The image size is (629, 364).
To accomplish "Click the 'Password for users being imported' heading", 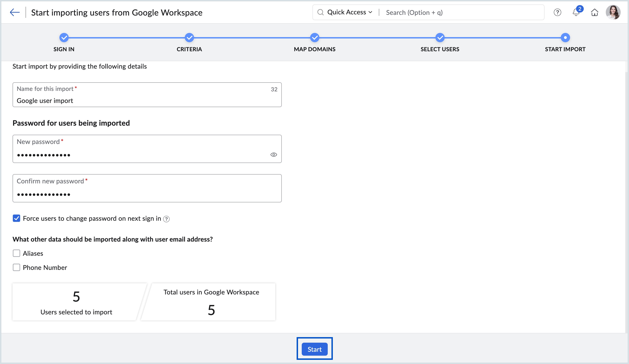I will coord(71,123).
